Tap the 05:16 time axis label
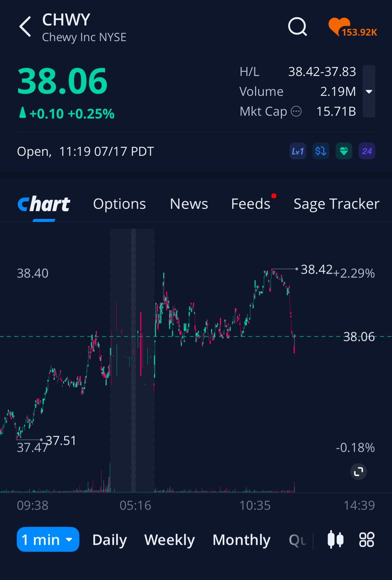 (x=135, y=506)
